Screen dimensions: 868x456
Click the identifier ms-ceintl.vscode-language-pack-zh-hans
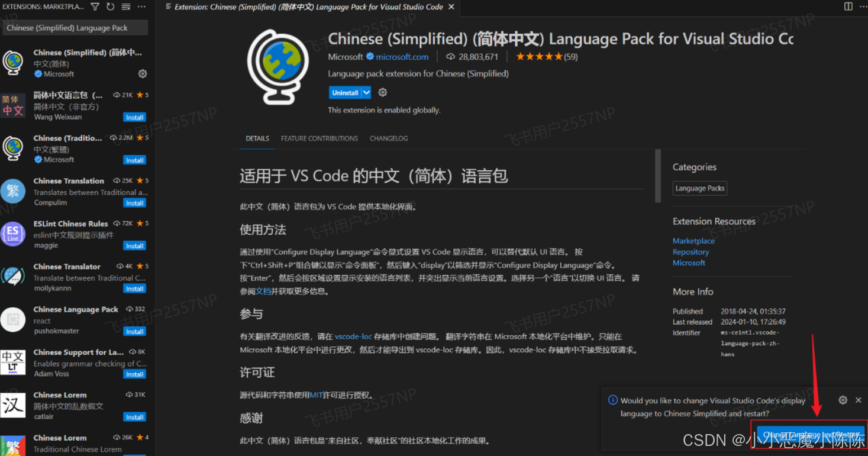click(750, 344)
